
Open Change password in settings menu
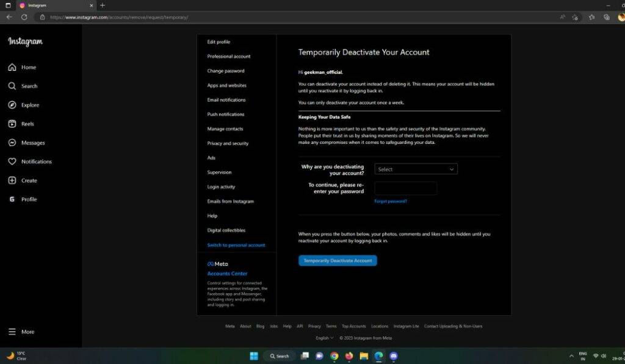226,71
